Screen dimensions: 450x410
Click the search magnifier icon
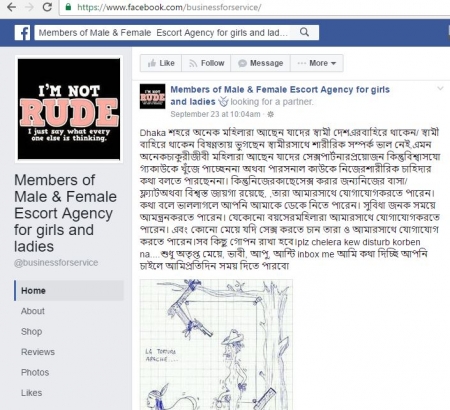tap(304, 32)
